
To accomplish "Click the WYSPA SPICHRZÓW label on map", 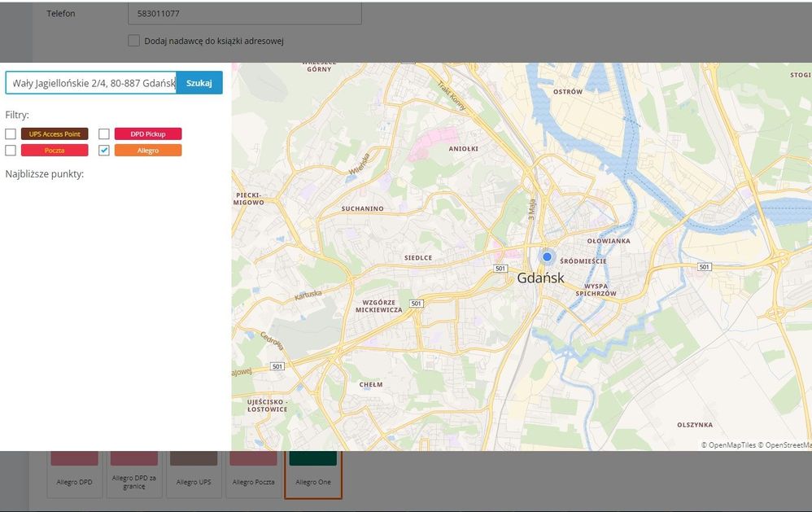I will pos(596,290).
